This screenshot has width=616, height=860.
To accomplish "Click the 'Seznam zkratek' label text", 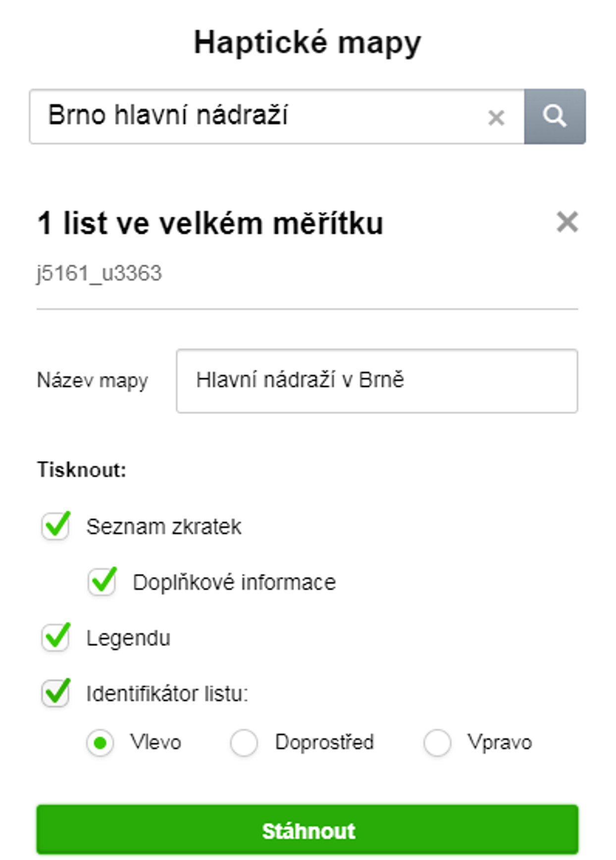I will pyautogui.click(x=164, y=527).
